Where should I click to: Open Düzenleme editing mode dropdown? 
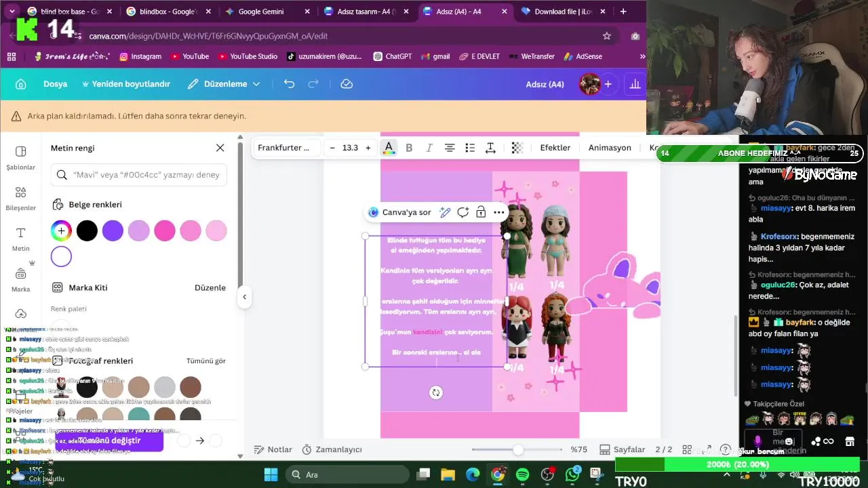point(224,84)
